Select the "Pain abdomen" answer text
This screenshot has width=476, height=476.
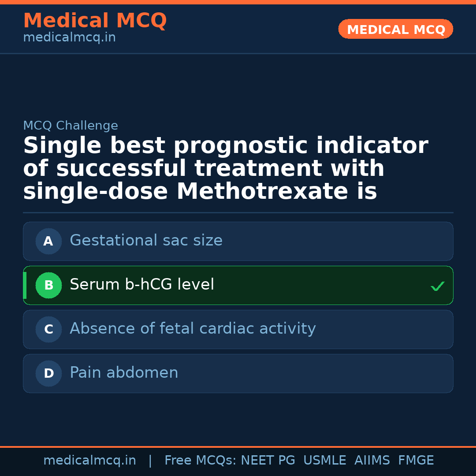click(124, 373)
